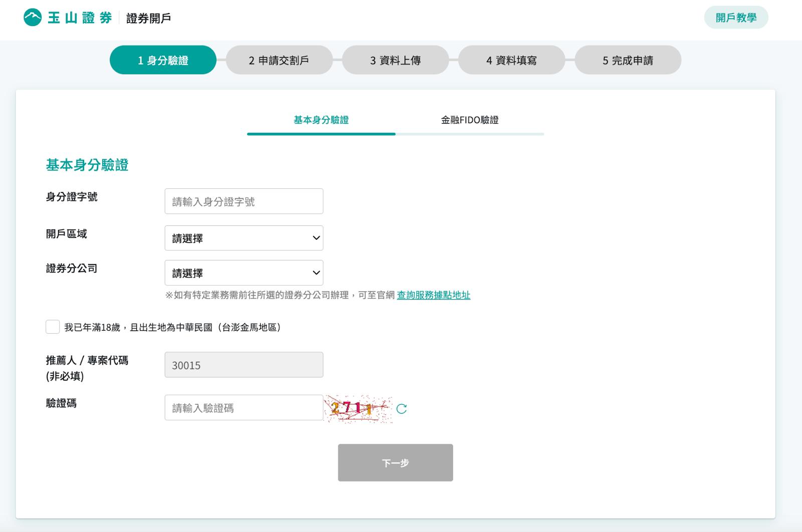Click the 證券開戶 header title
802x532 pixels.
pyautogui.click(x=148, y=19)
